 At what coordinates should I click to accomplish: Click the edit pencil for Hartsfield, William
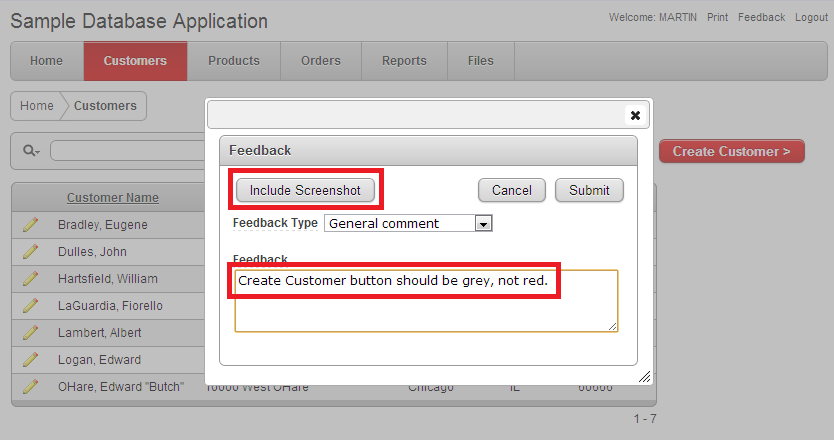(x=30, y=279)
